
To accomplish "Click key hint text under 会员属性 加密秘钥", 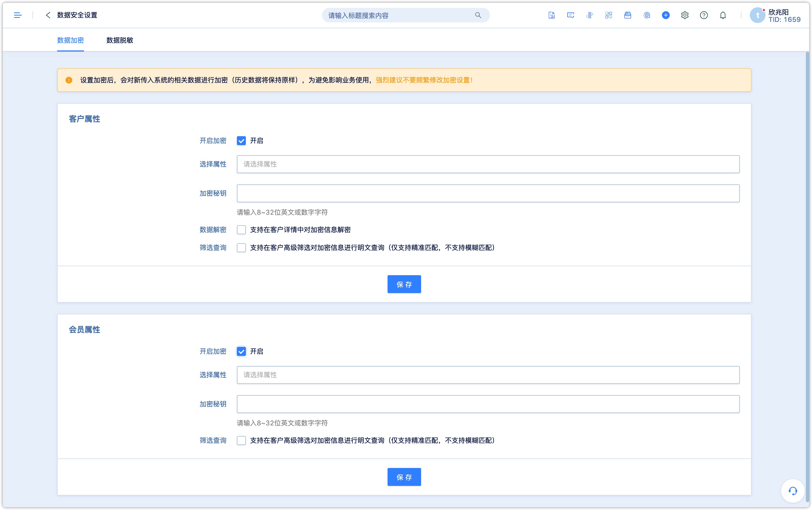I will click(x=282, y=423).
